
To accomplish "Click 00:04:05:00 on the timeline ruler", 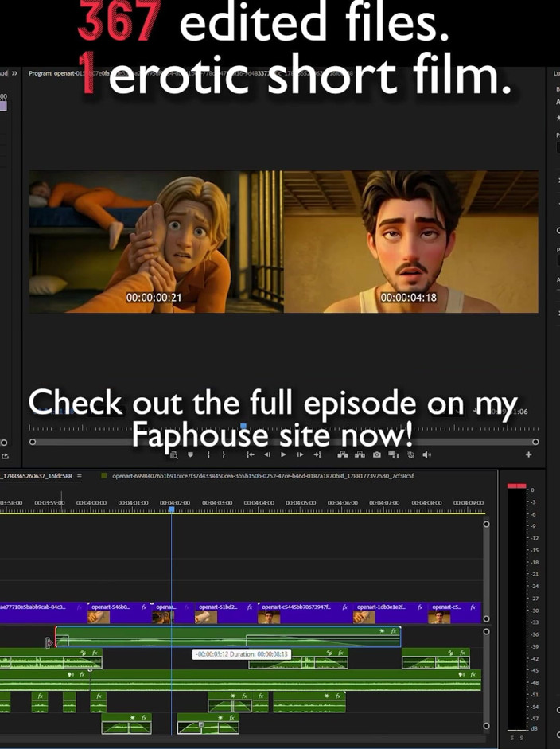I will click(x=301, y=503).
